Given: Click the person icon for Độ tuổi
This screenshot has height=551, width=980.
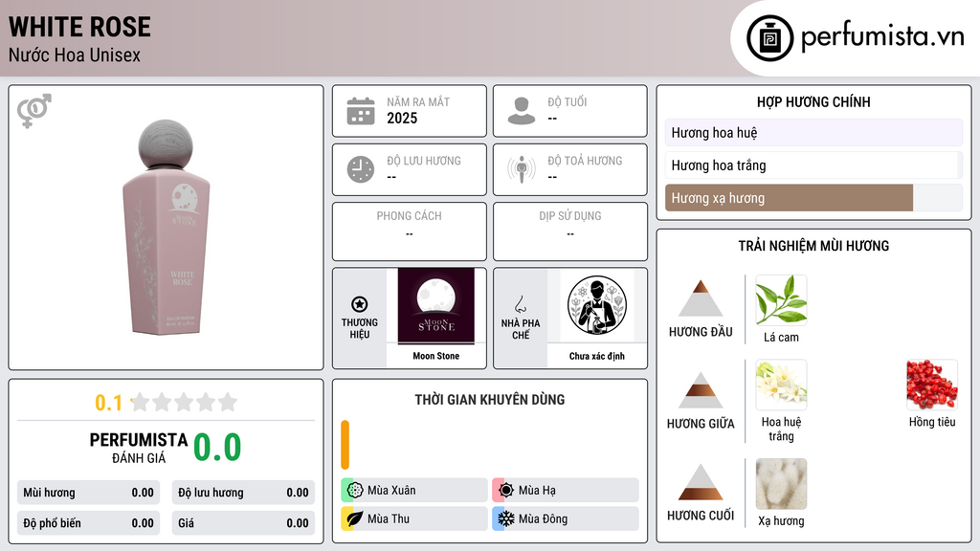Looking at the screenshot, I should point(522,111).
